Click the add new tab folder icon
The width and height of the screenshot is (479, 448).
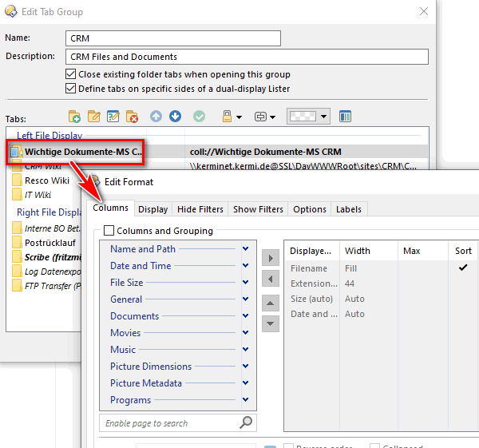point(74,117)
